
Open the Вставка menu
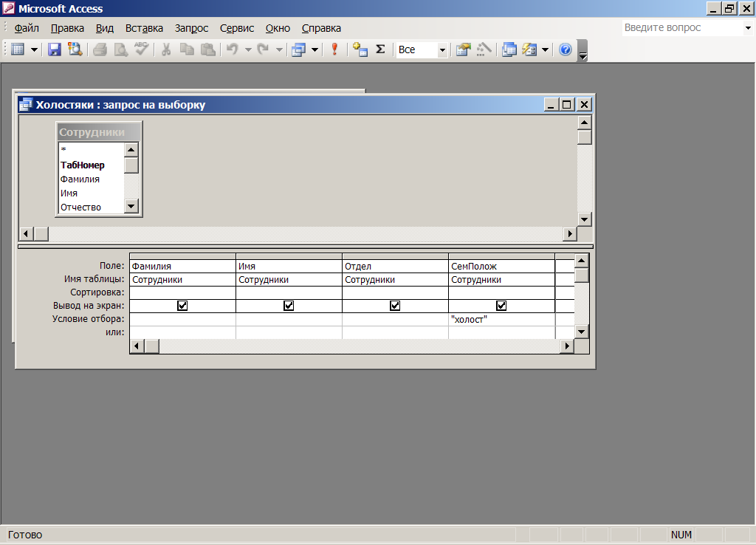pos(144,28)
